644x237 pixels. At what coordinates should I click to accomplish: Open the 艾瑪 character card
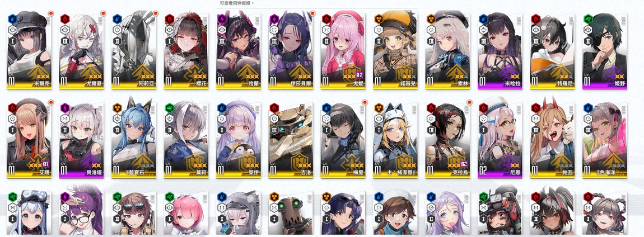[29, 139]
